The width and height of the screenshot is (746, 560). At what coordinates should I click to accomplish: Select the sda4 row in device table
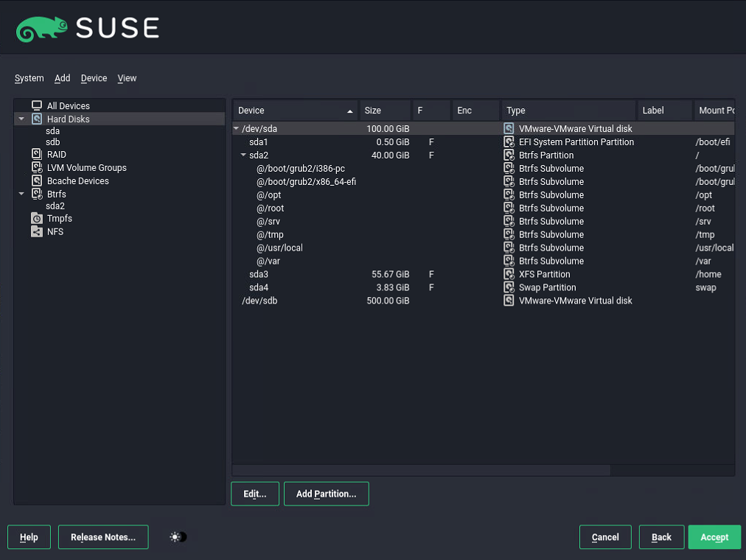click(x=484, y=287)
